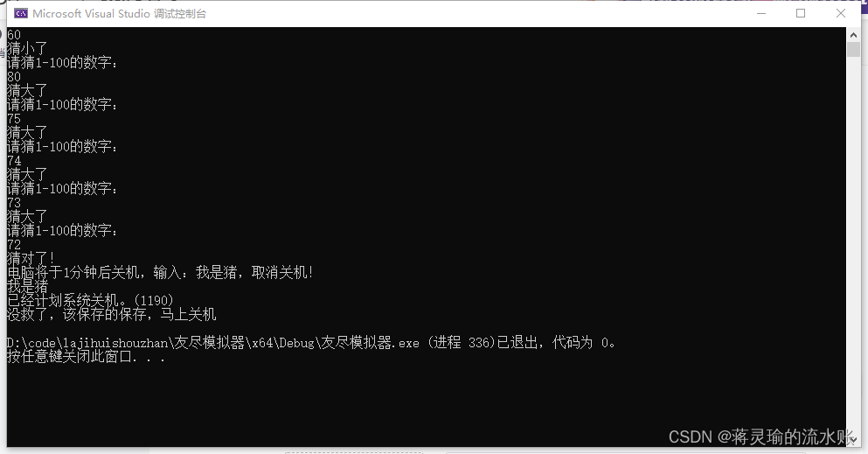868x454 pixels.
Task: Click the 没救了，该保存的保存，马上关机 line
Action: coord(111,315)
